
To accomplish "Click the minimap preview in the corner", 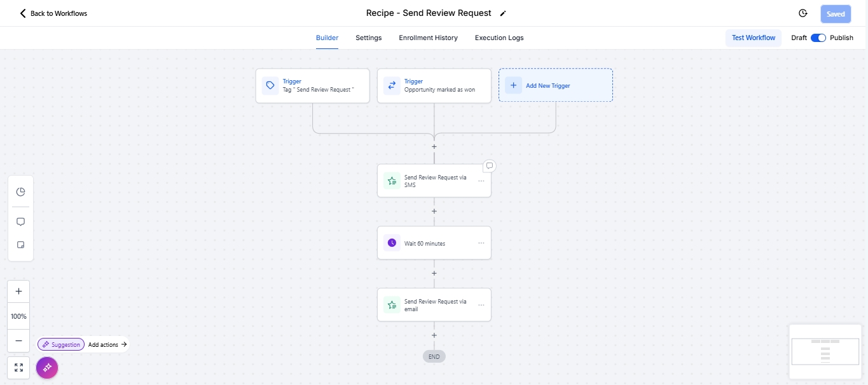I will click(825, 351).
